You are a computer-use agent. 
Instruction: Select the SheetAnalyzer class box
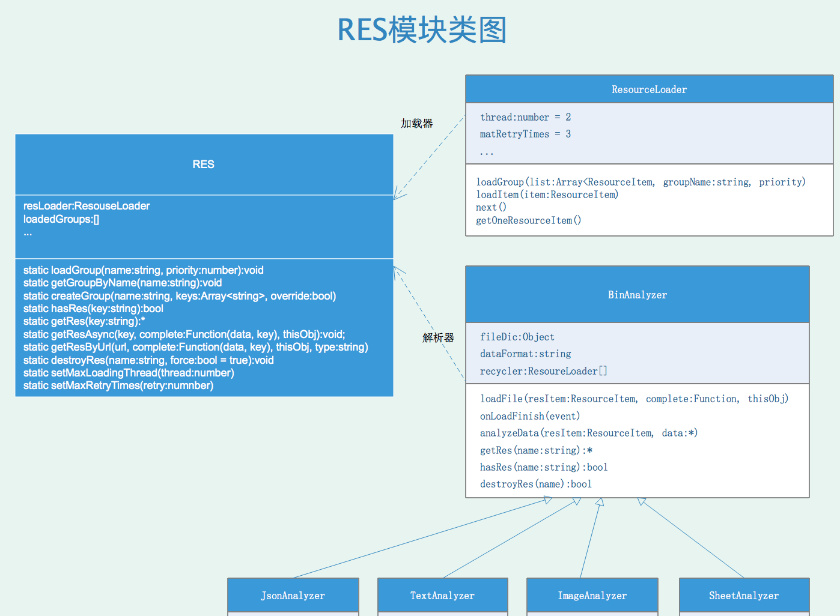tap(743, 596)
